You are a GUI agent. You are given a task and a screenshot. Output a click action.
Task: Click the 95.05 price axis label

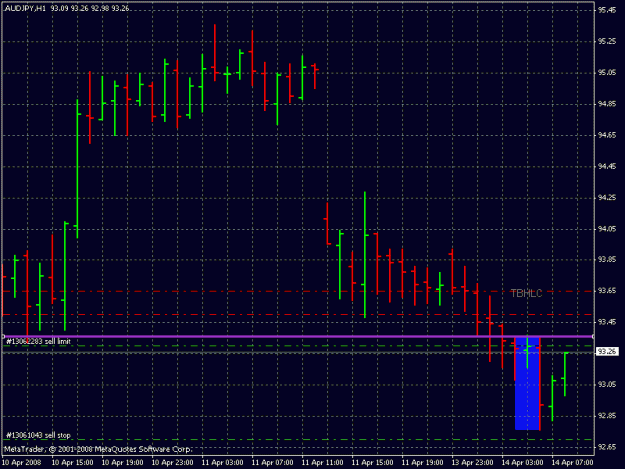click(607, 73)
